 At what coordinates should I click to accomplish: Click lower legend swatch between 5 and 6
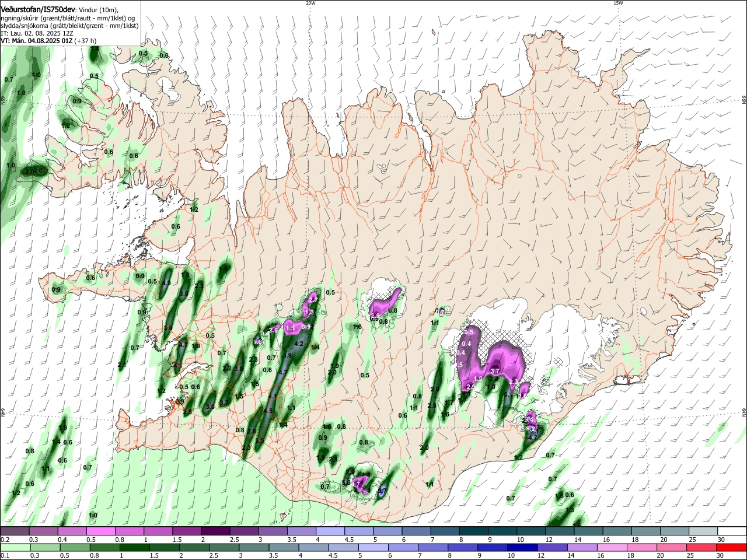point(373,548)
